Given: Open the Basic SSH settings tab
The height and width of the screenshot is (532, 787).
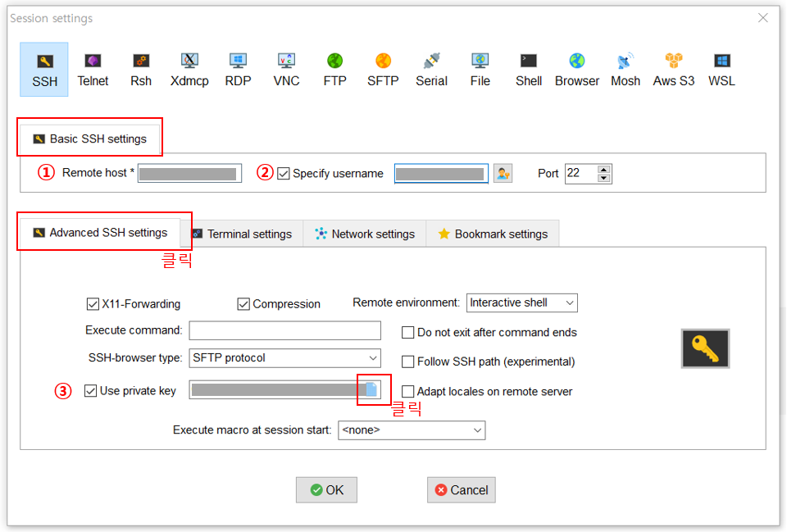Looking at the screenshot, I should [x=90, y=139].
